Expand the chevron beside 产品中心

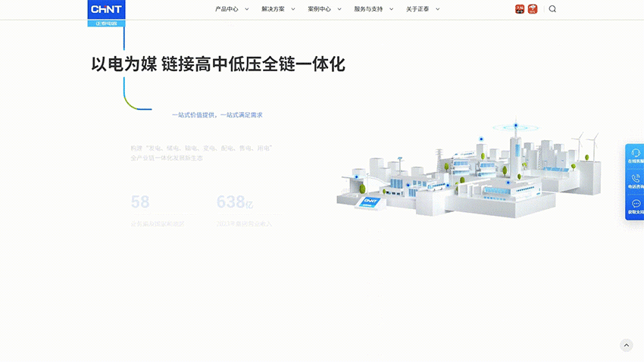pos(247,9)
